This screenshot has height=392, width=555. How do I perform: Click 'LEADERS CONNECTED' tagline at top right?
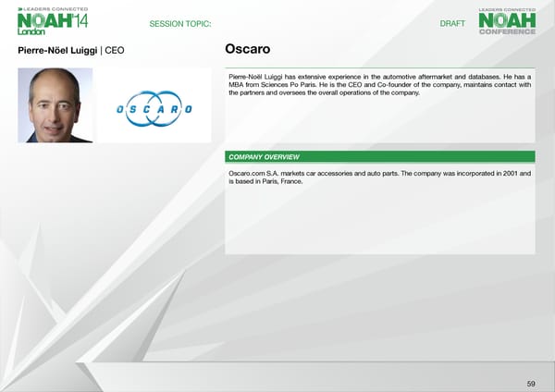pyautogui.click(x=507, y=8)
